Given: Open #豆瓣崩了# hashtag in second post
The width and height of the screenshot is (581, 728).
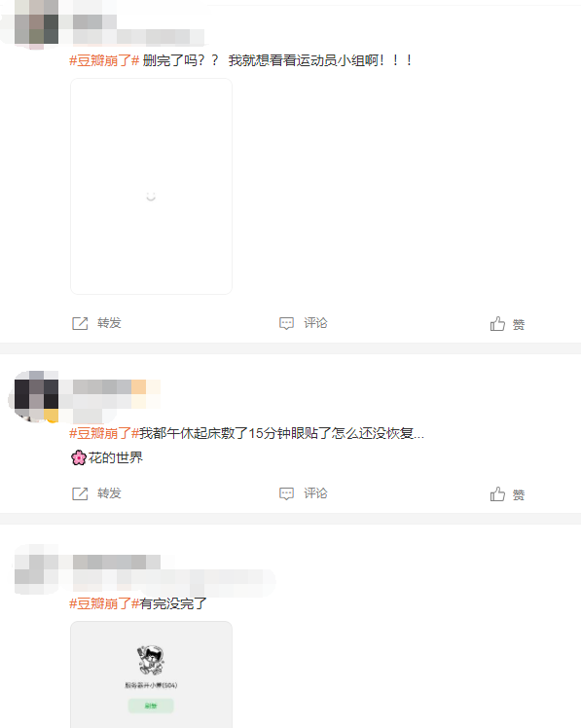Looking at the screenshot, I should tap(104, 434).
